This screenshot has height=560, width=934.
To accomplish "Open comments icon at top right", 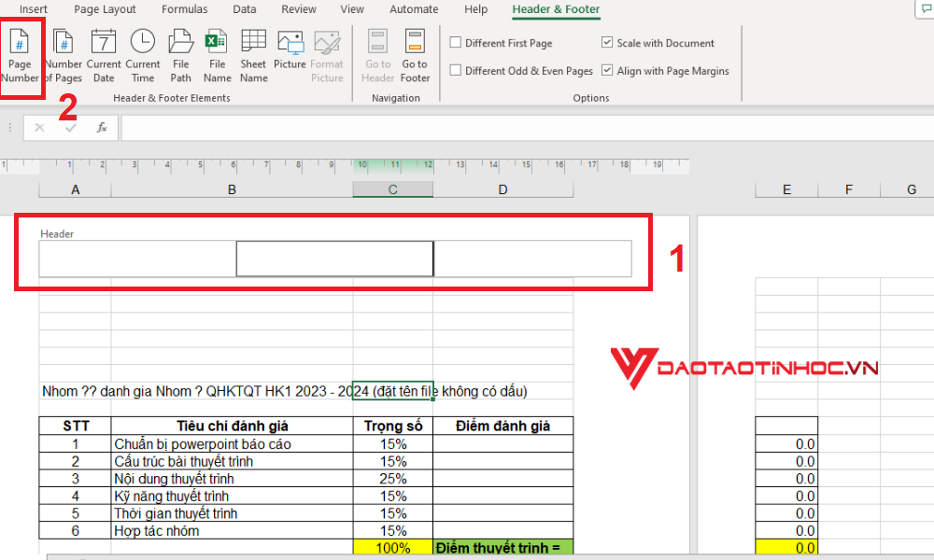I will [927, 8].
